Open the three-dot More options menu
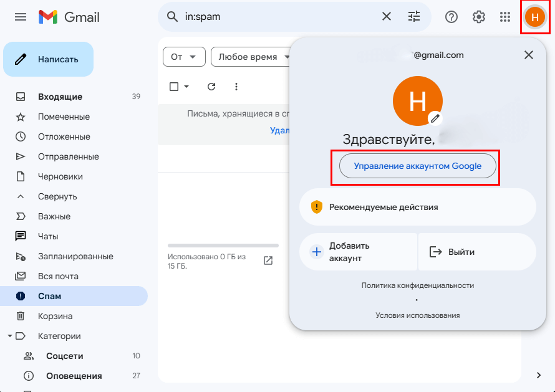 click(x=236, y=87)
